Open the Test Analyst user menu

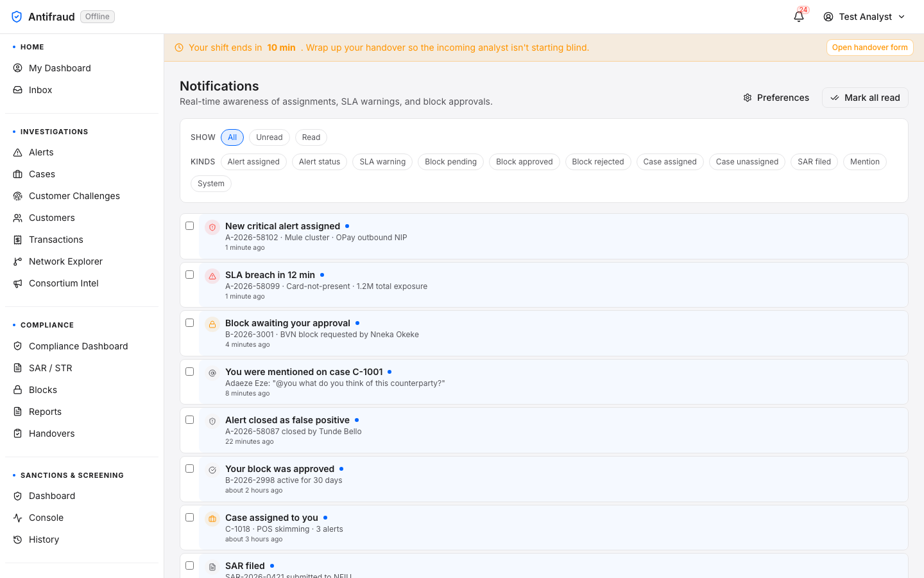click(x=864, y=17)
